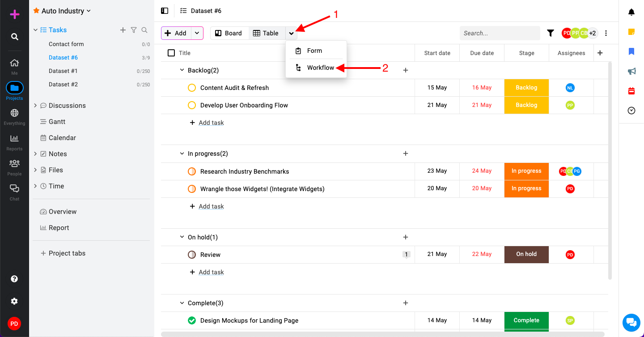Screen dimensions: 644x337
Task: Click the brown On hold stage cell
Action: click(x=526, y=255)
